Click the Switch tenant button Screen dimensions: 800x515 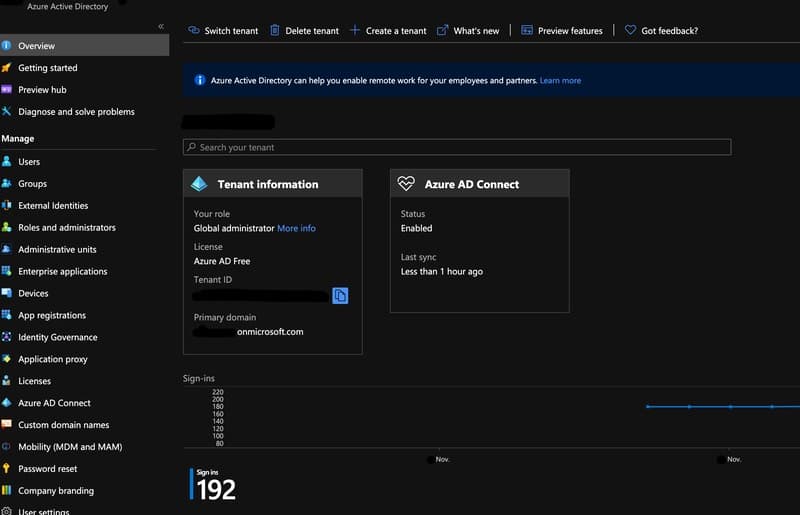(223, 31)
